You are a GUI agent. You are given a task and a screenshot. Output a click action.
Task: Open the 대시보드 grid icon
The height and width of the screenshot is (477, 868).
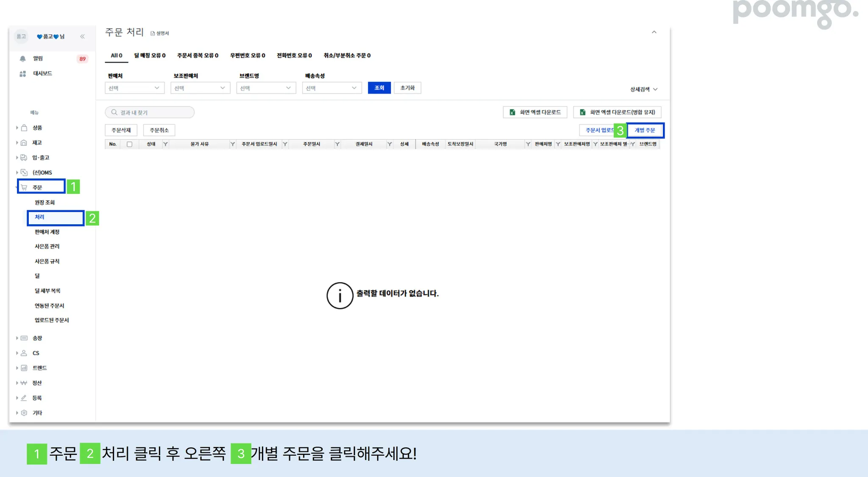point(23,74)
